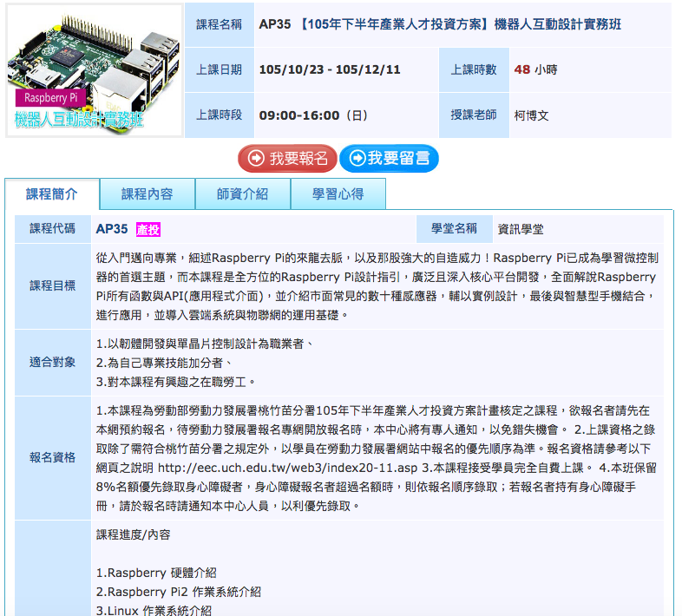Click the line 2.為自己專業技能加分者
Image resolution: width=682 pixels, height=616 pixels.
coord(164,364)
